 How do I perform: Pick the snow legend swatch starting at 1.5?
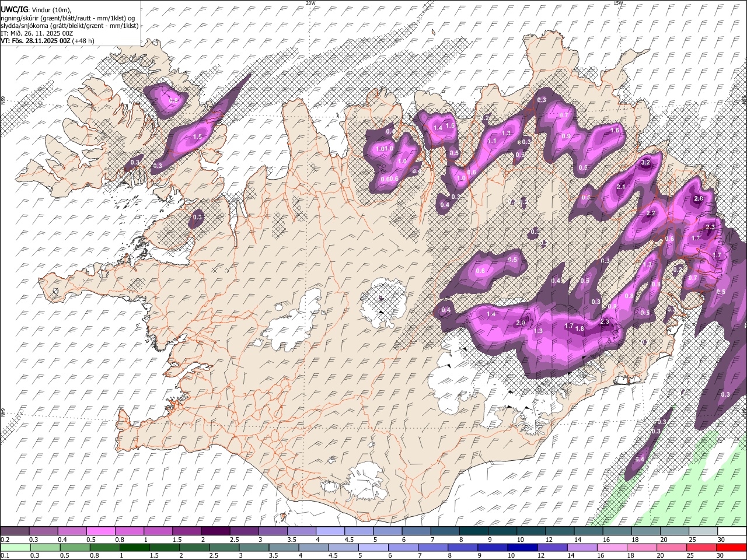pos(186,531)
